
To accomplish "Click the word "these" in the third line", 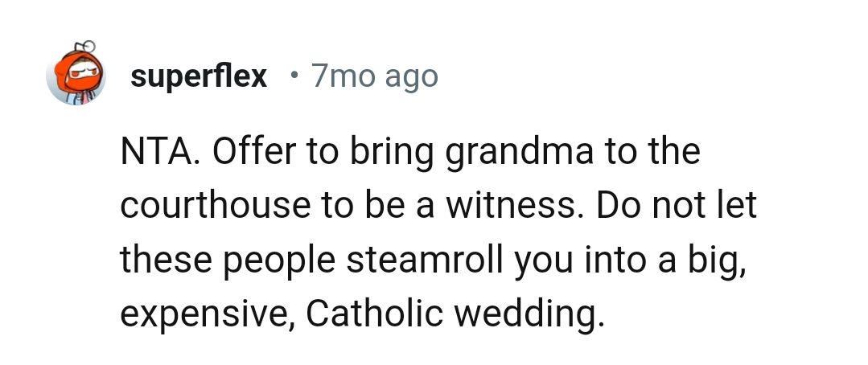I will 161,260.
